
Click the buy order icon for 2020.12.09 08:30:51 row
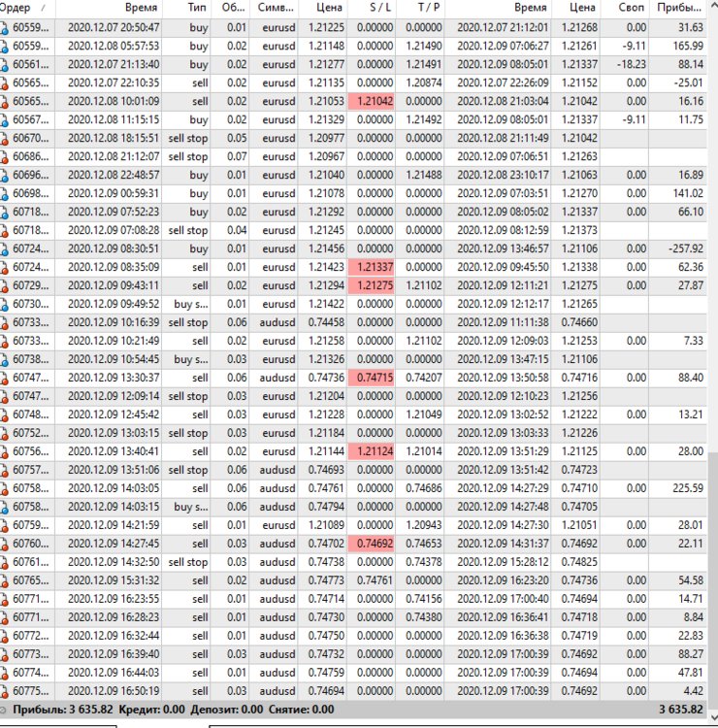4,249
